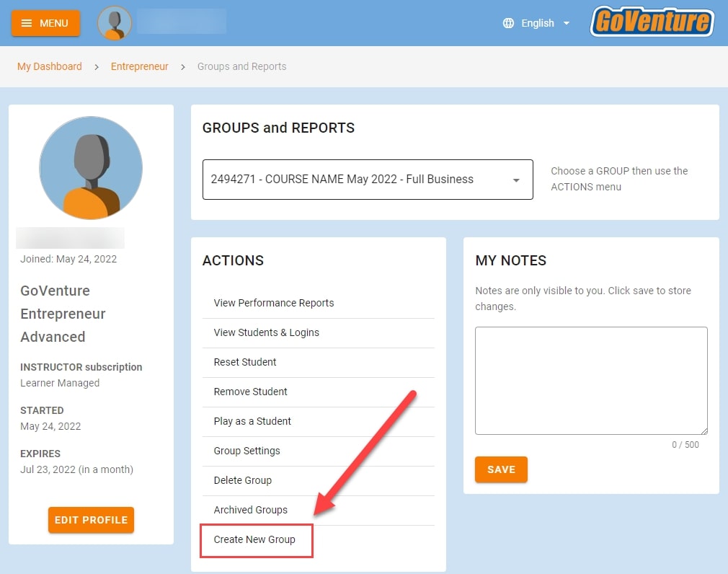Click the globe language icon
Image resolution: width=728 pixels, height=574 pixels.
click(510, 22)
